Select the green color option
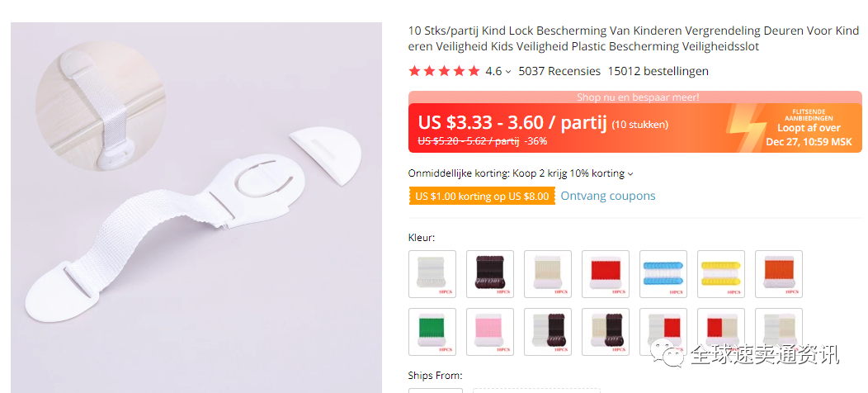 click(432, 332)
